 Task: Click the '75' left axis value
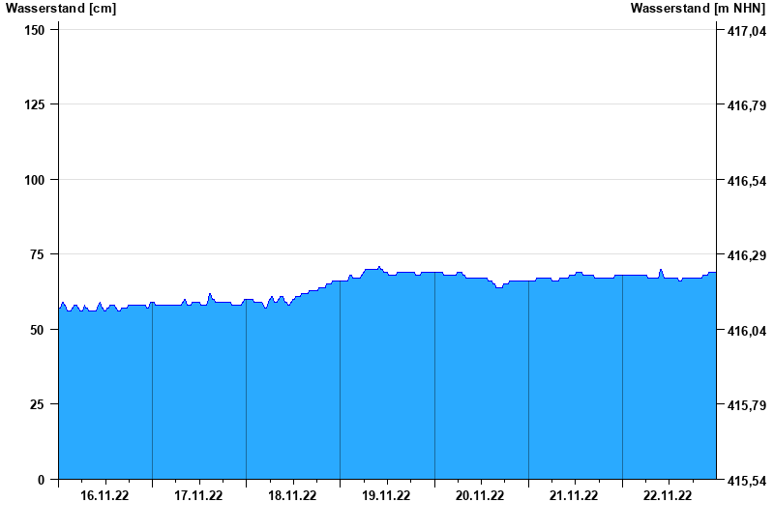click(37, 254)
